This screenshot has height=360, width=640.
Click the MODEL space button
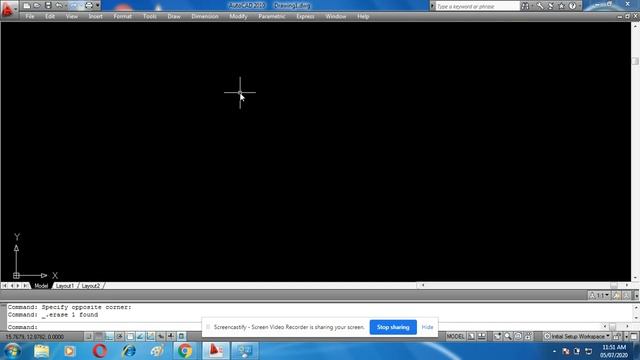point(456,336)
